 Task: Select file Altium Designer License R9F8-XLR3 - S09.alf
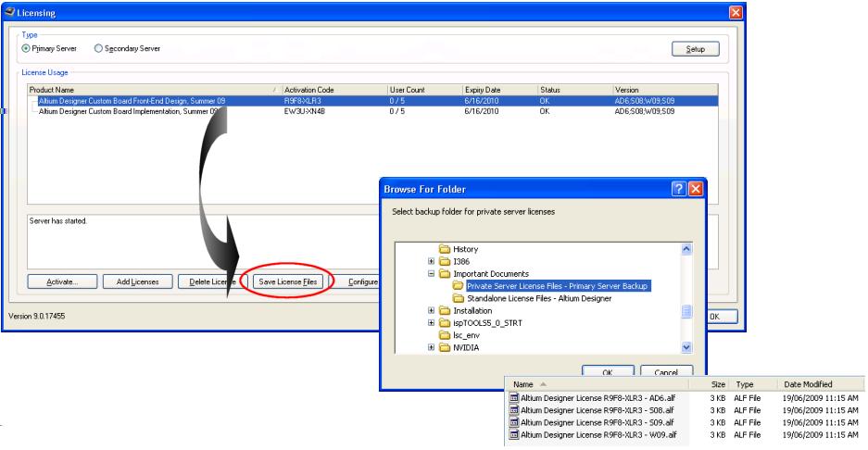pyautogui.click(x=598, y=422)
